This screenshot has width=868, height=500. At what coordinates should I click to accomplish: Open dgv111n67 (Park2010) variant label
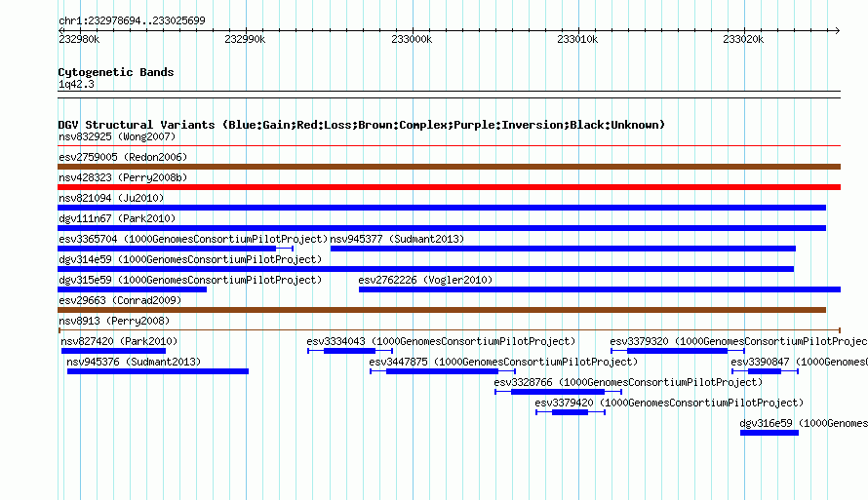(117, 218)
